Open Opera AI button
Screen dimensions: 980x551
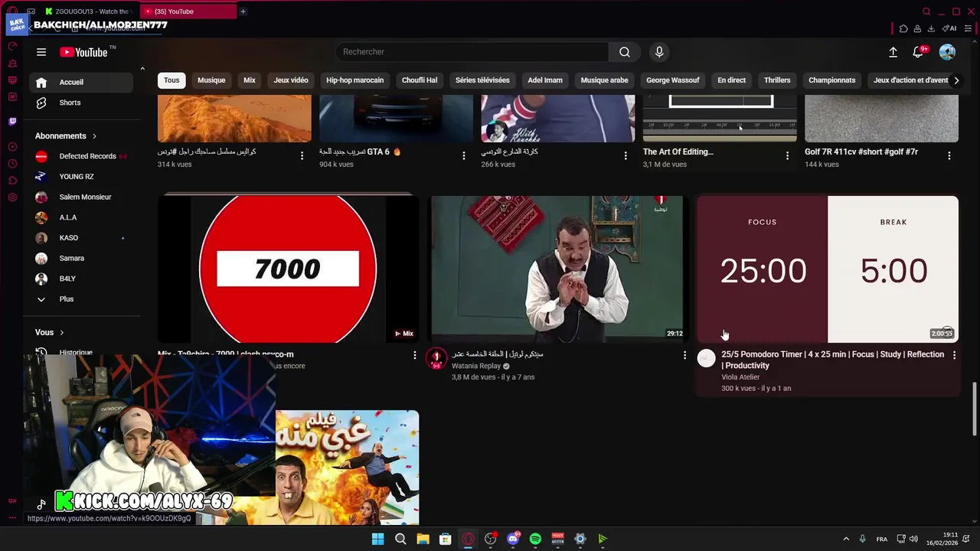click(949, 28)
